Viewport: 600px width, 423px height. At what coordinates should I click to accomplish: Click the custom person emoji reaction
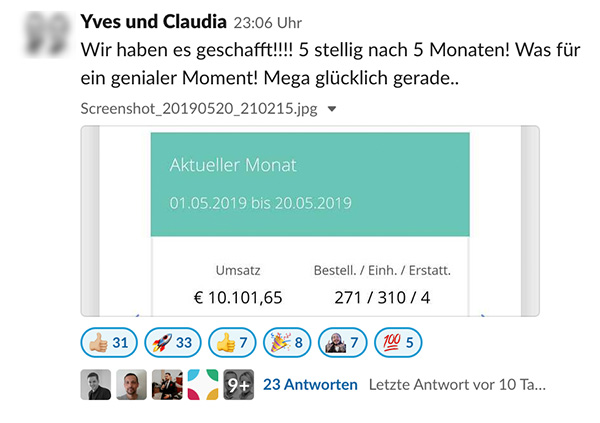pyautogui.click(x=342, y=343)
